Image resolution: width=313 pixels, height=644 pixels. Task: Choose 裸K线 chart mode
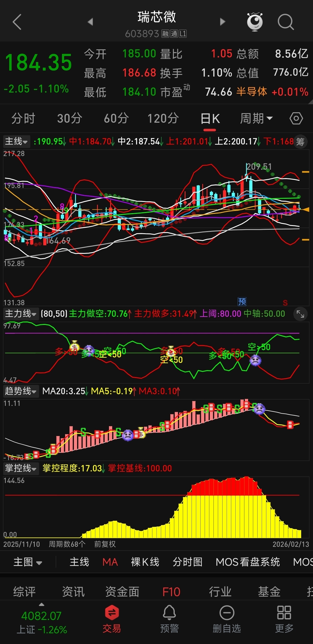(145, 562)
